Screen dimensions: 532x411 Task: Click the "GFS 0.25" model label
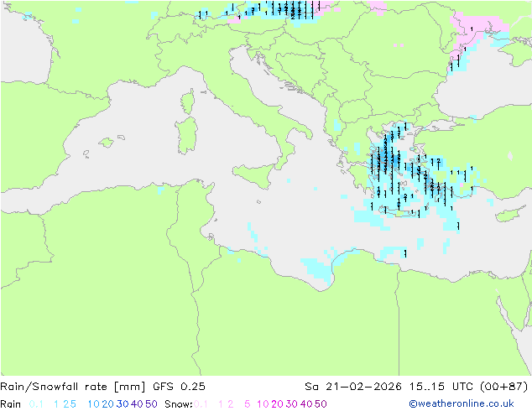179,387
